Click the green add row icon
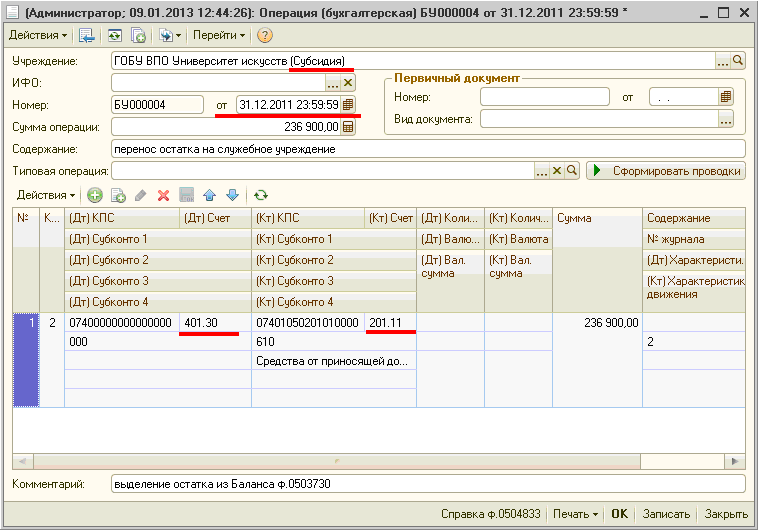The height and width of the screenshot is (530, 758). pos(95,195)
